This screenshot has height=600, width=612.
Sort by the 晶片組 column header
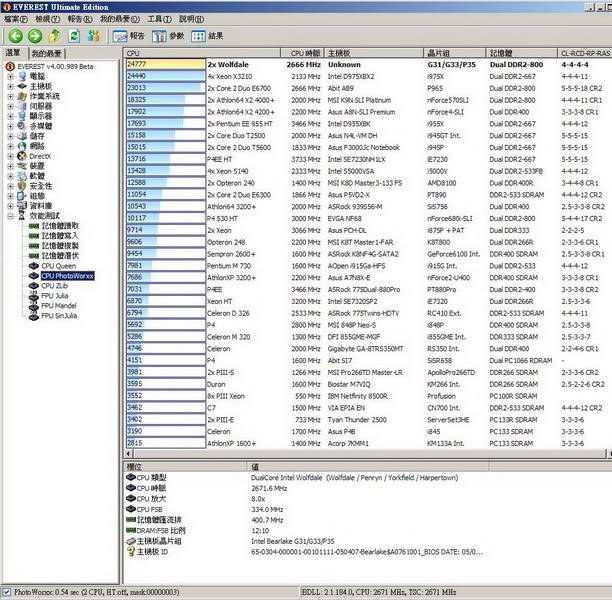(455, 53)
